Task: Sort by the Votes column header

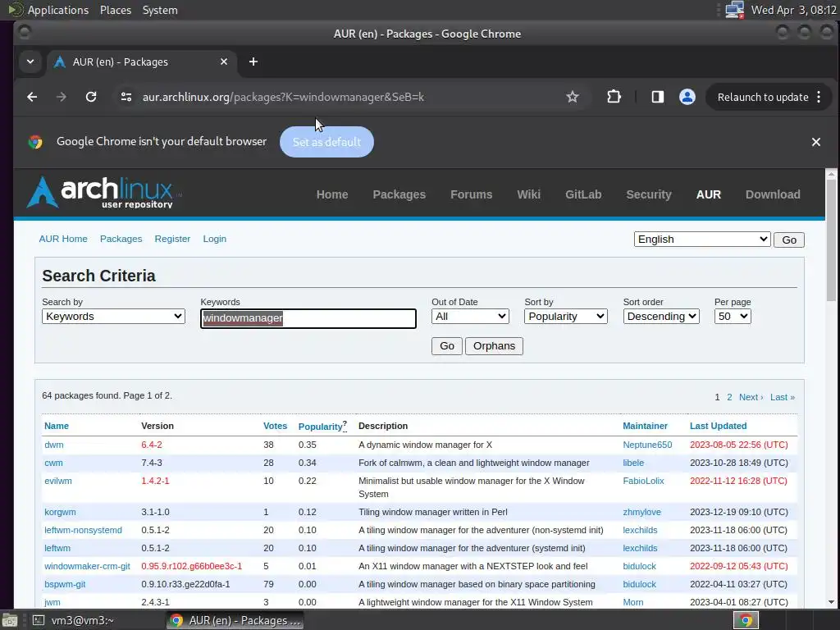Action: (x=275, y=426)
